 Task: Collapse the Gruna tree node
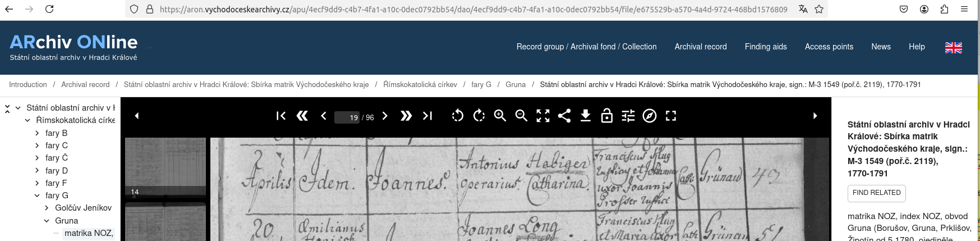[47, 221]
